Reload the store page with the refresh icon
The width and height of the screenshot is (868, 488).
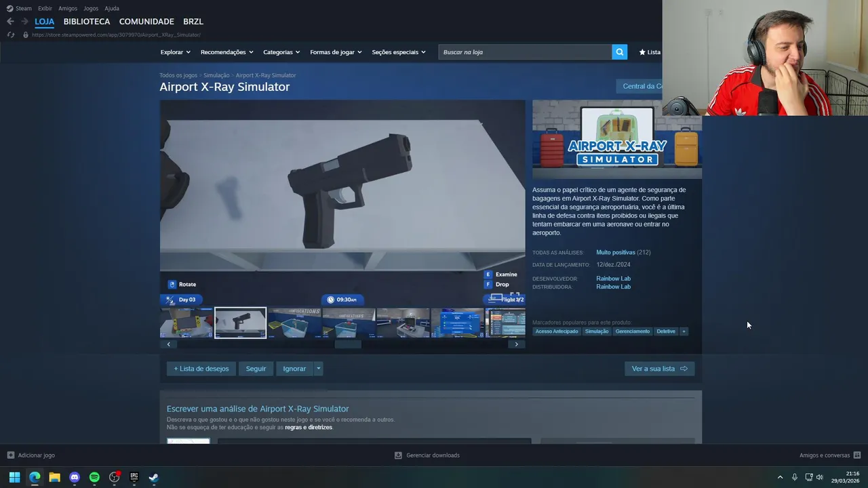click(10, 35)
